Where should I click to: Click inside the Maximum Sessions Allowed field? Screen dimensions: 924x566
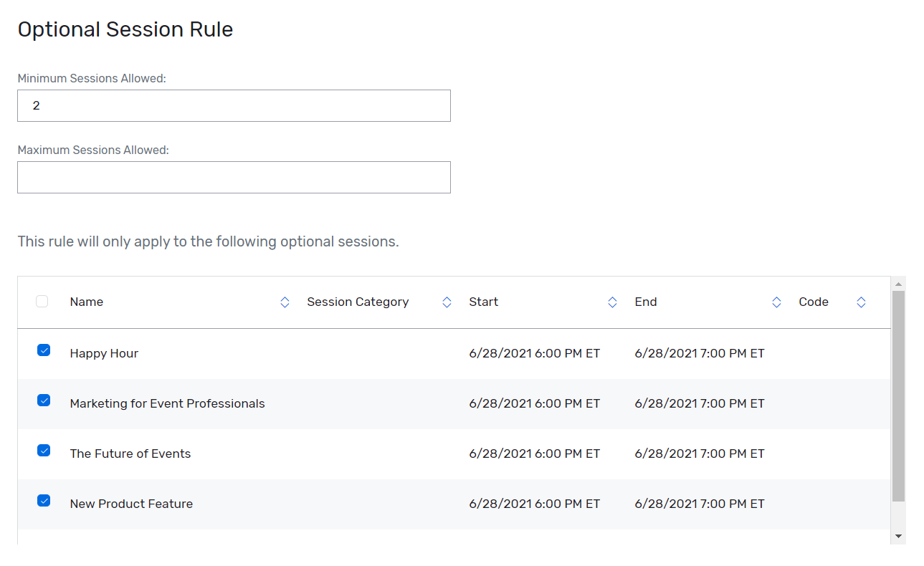coord(234,177)
